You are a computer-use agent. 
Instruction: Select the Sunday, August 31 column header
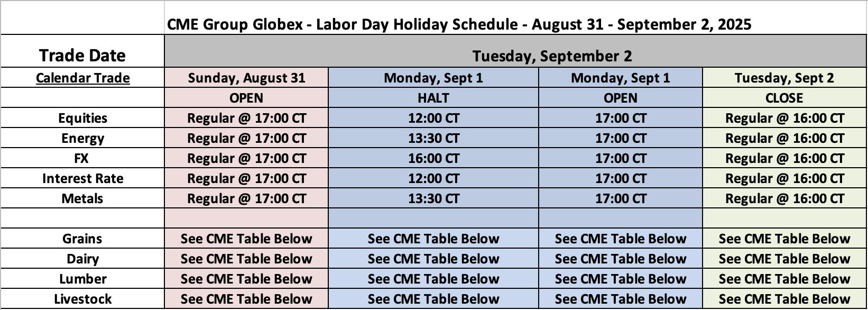click(x=246, y=78)
